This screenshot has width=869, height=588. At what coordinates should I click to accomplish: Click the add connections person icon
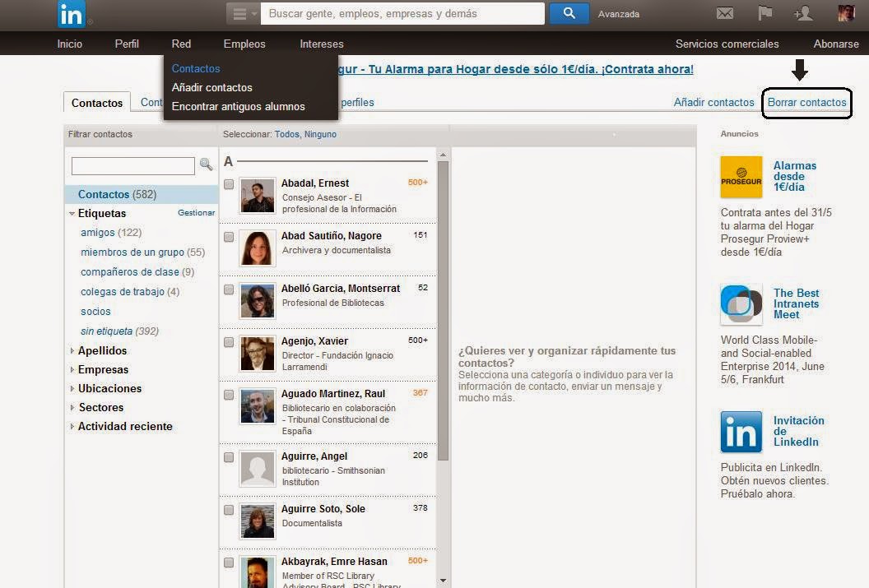pyautogui.click(x=802, y=13)
